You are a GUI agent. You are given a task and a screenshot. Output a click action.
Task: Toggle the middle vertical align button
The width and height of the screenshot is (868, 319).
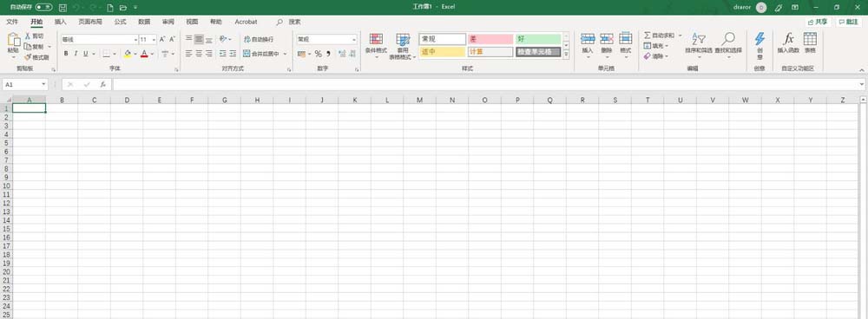[x=199, y=39]
